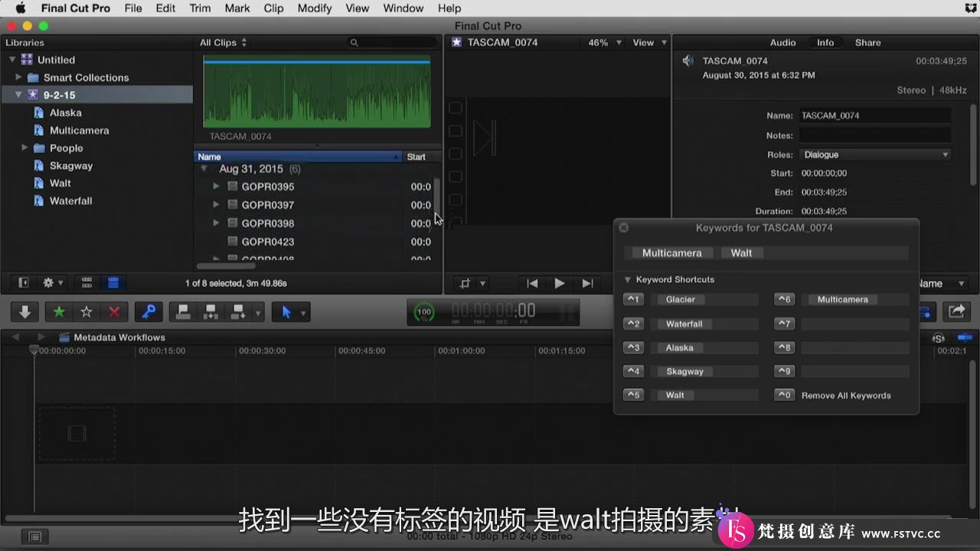980x551 pixels.
Task: Insert selected clip into the storyline
Action: (210, 311)
